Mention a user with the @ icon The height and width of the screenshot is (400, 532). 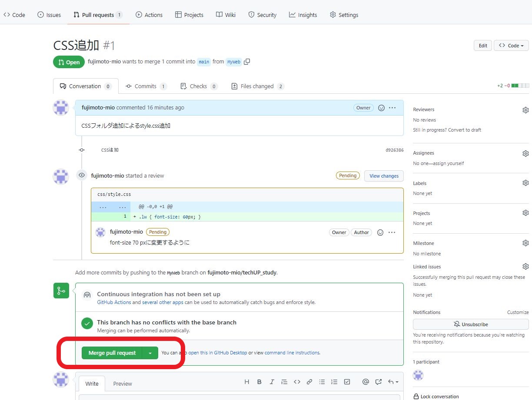(x=366, y=382)
